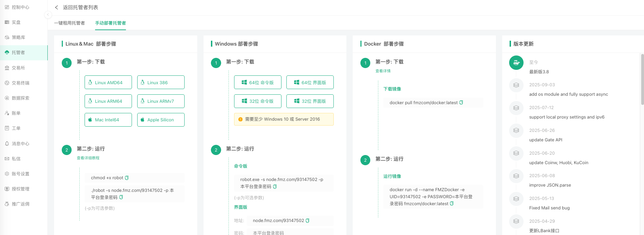
Task: Click the 2025-04-29 timeline layer icon
Action: tap(516, 221)
